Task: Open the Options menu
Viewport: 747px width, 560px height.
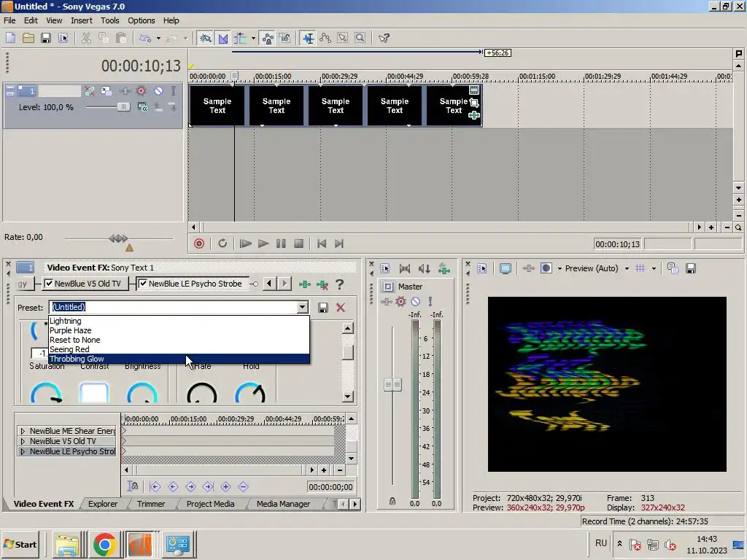Action: pyautogui.click(x=141, y=20)
